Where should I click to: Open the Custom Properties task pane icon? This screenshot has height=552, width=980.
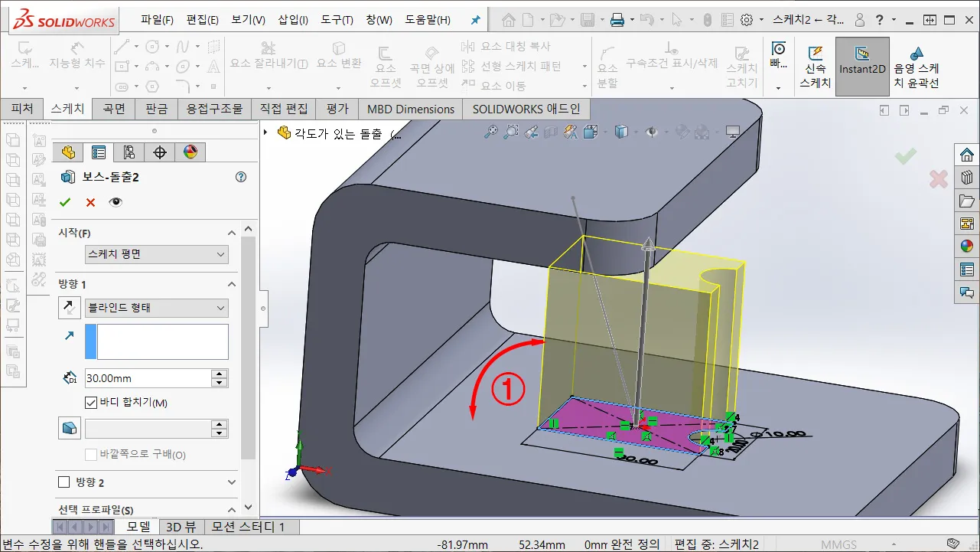[967, 269]
